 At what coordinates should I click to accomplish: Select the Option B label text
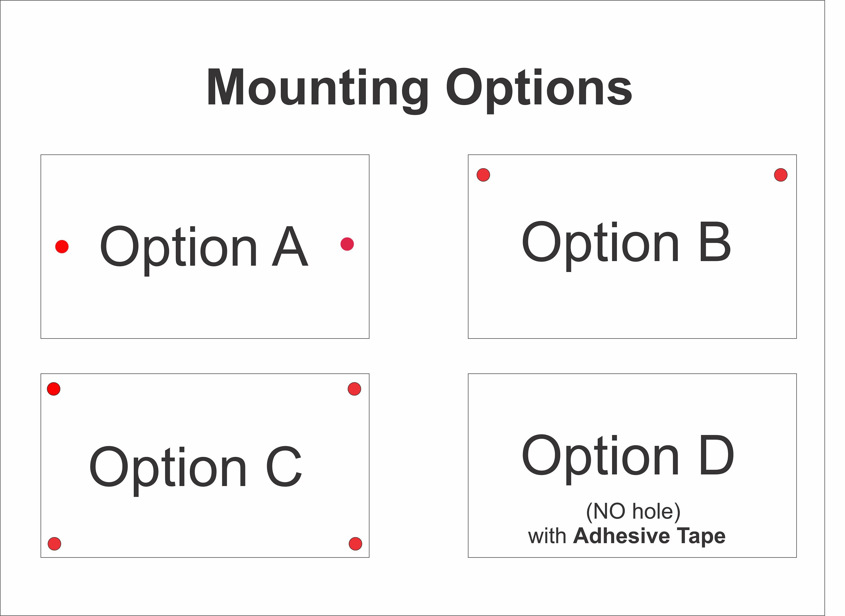pyautogui.click(x=626, y=246)
